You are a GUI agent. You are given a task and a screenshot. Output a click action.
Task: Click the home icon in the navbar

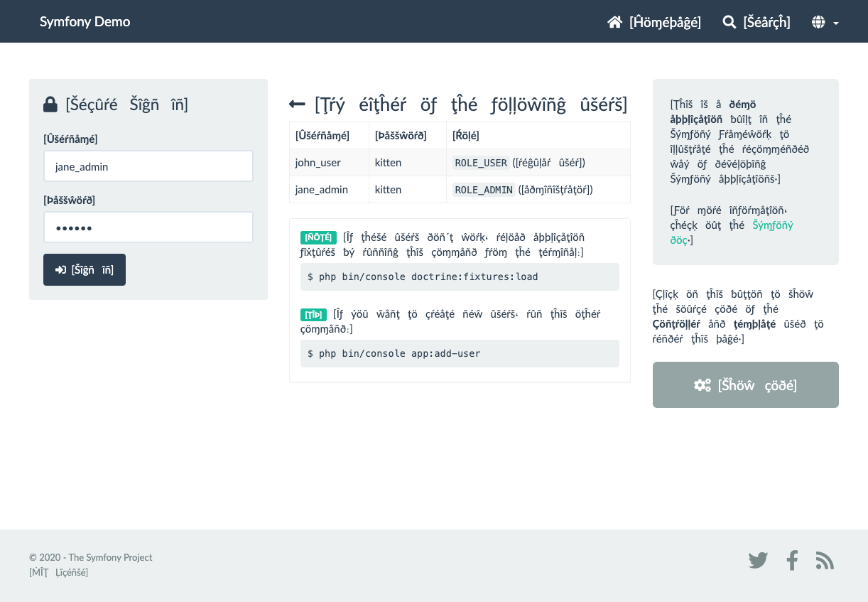tap(614, 22)
